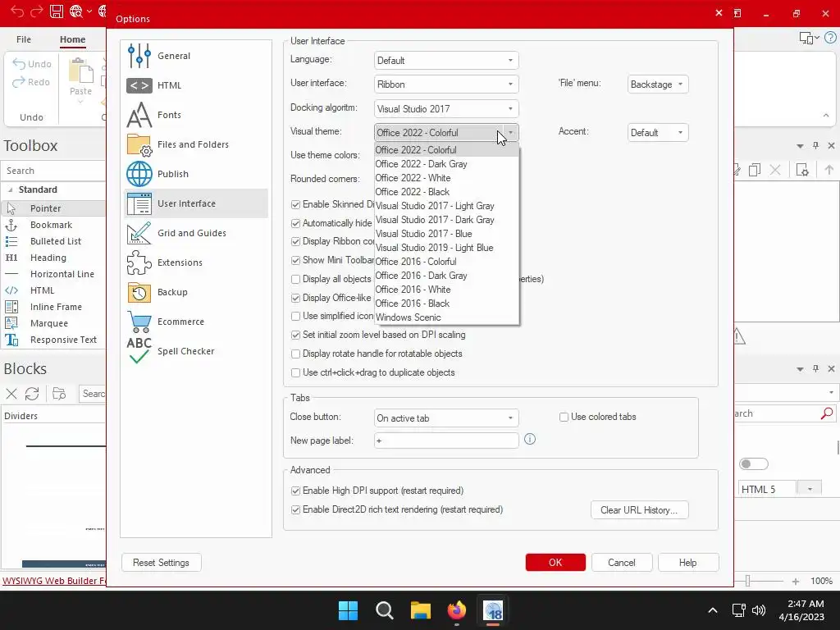Select the Bulleted List tool in Toolbox
840x630 pixels.
[x=53, y=241]
